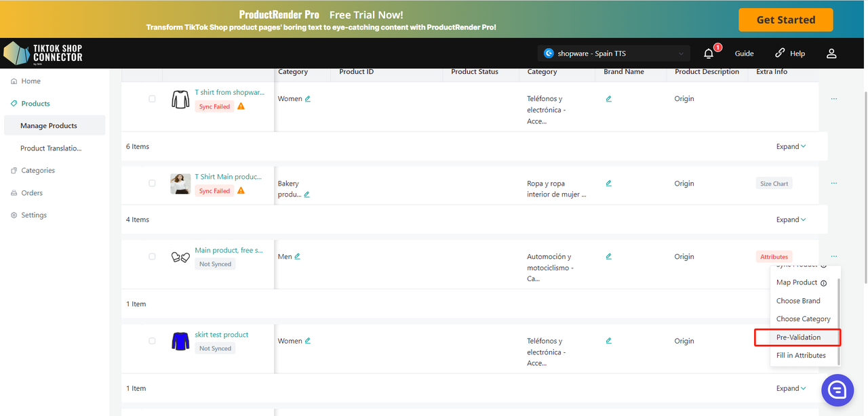Click the Get Started button

tap(785, 20)
